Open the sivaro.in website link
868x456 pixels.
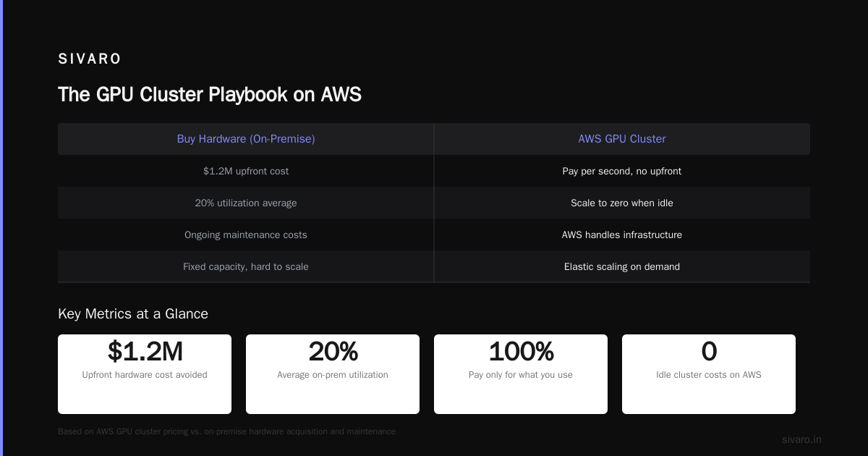tap(801, 439)
